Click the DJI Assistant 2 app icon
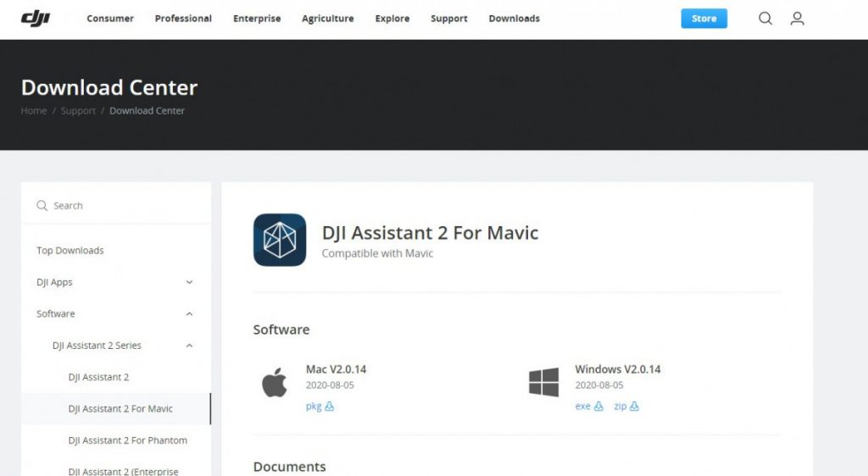868x476 pixels. (x=280, y=240)
